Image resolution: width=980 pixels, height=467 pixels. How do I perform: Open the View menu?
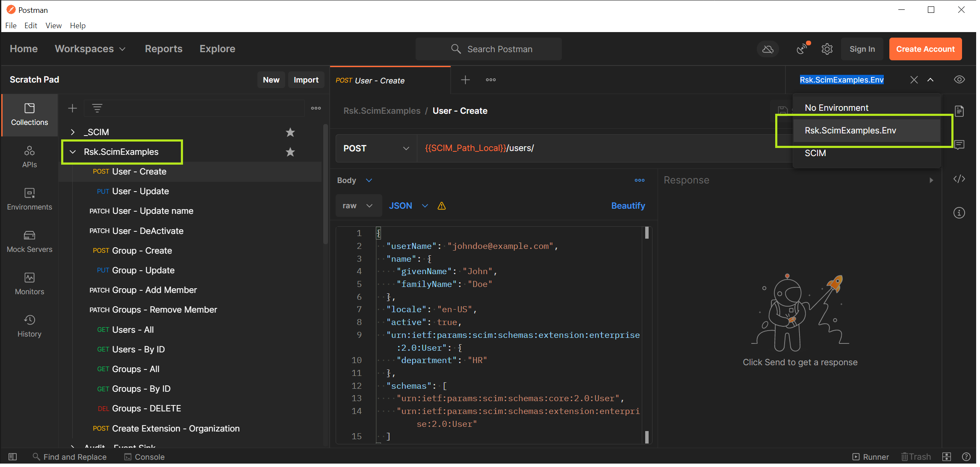point(53,26)
